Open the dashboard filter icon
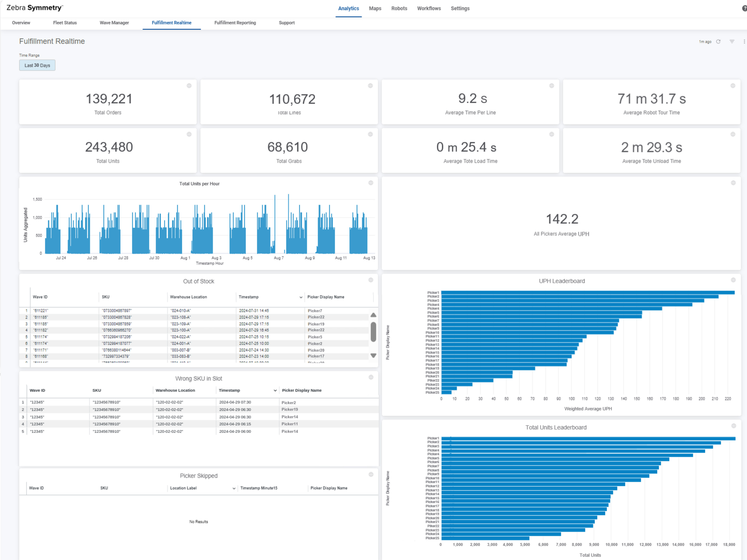 (x=732, y=41)
